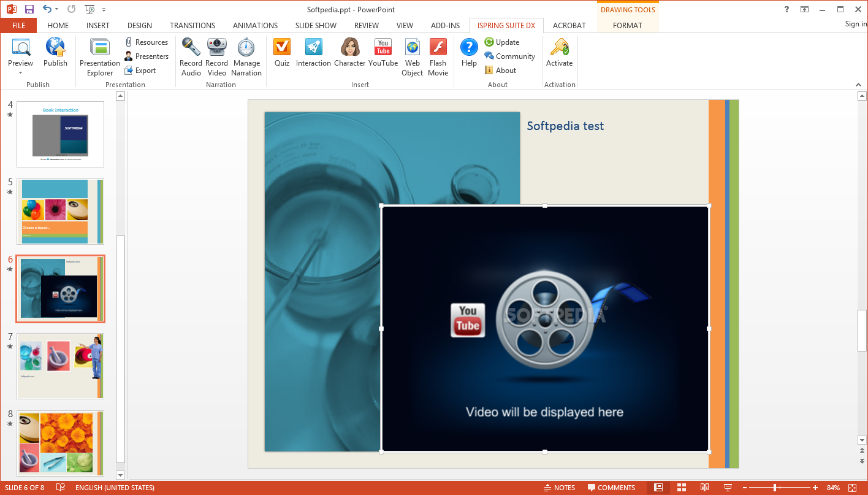Click zoom out minus button

coord(744,488)
